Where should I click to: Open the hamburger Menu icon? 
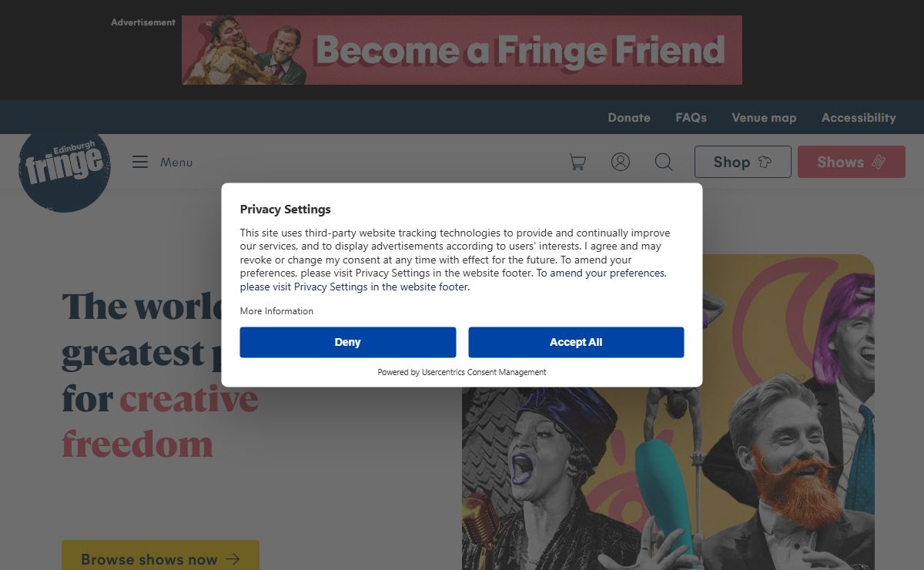139,162
